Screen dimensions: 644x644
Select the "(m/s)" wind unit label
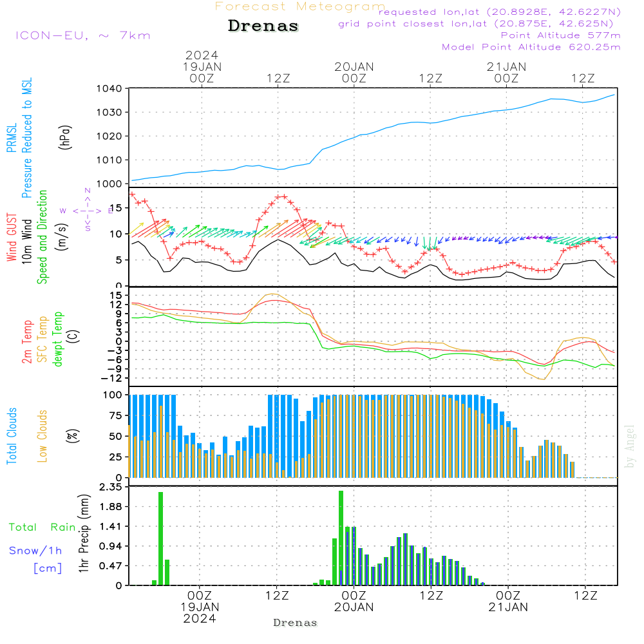click(x=62, y=237)
